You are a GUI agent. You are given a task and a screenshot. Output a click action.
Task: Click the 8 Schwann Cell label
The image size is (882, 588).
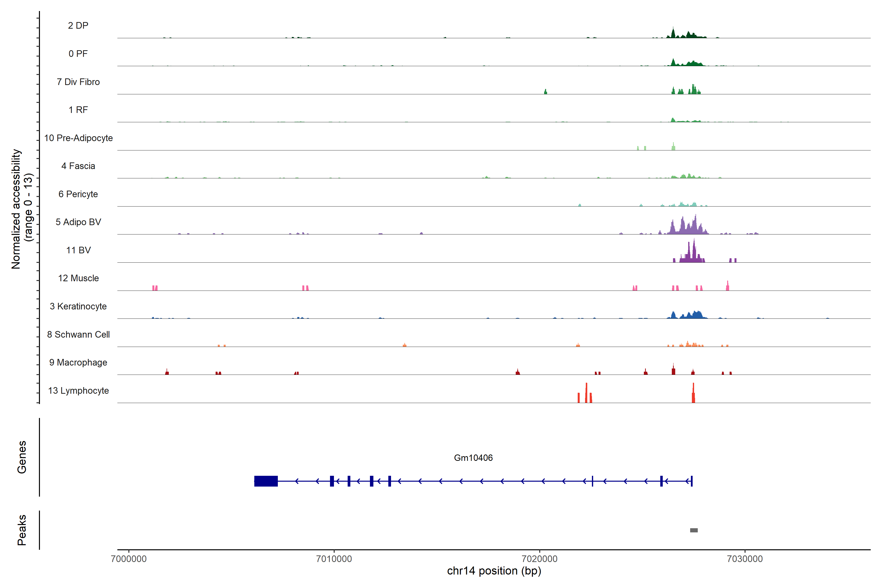tap(78, 334)
